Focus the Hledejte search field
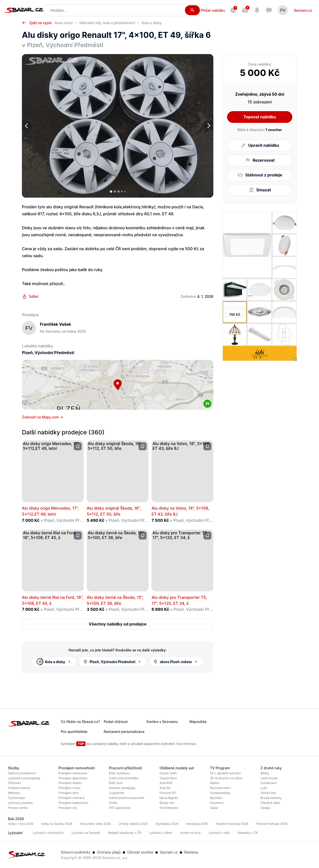This screenshot has height=868, width=319. 115,10
